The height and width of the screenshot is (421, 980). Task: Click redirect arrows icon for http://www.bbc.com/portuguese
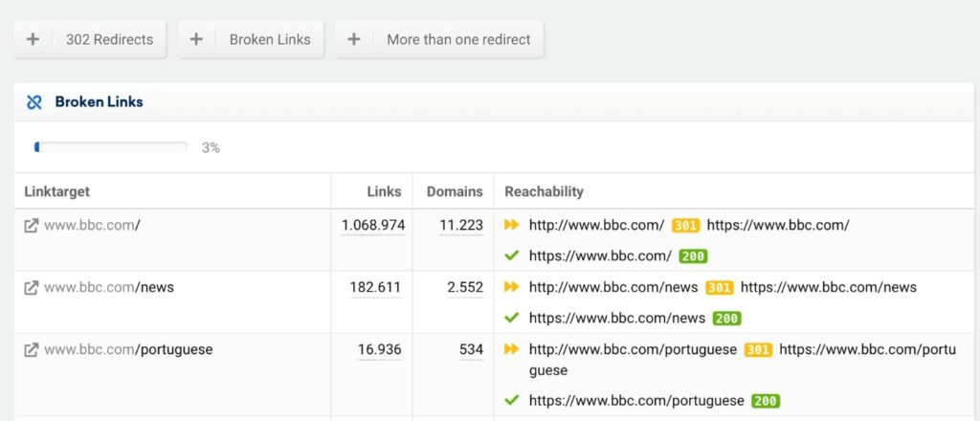coord(512,349)
